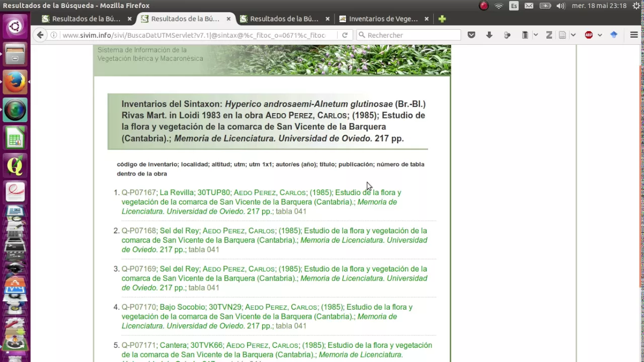This screenshot has height=362, width=644.
Task: Click the blue diamond extension icon
Action: pos(614,35)
